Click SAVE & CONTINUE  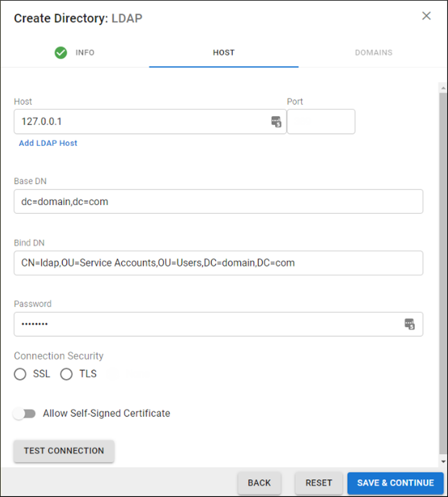(395, 483)
